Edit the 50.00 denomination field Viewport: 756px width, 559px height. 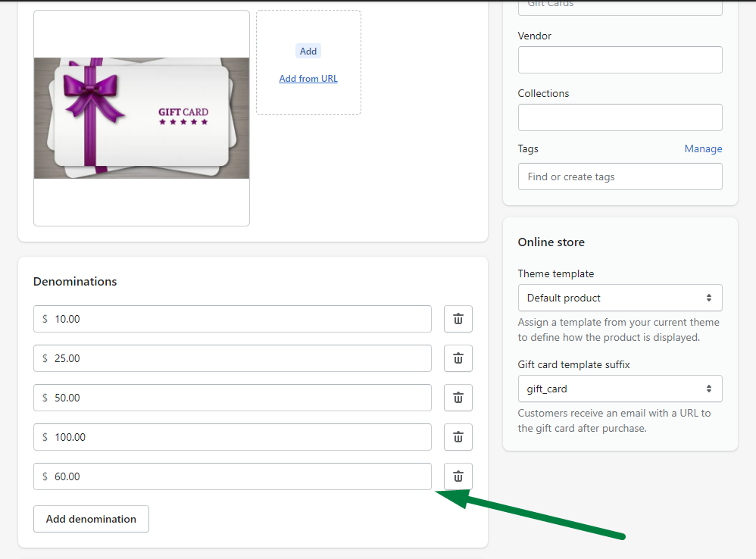tap(233, 398)
